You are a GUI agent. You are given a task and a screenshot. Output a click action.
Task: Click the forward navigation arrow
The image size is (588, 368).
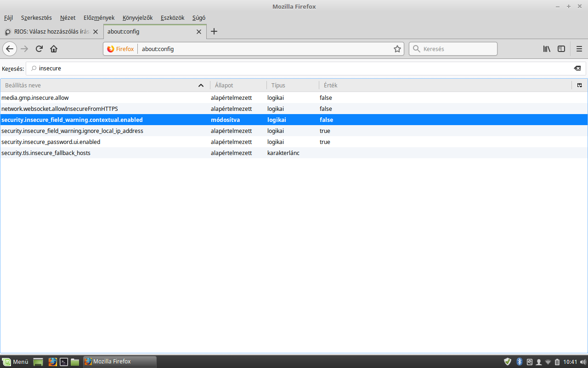[x=24, y=49]
